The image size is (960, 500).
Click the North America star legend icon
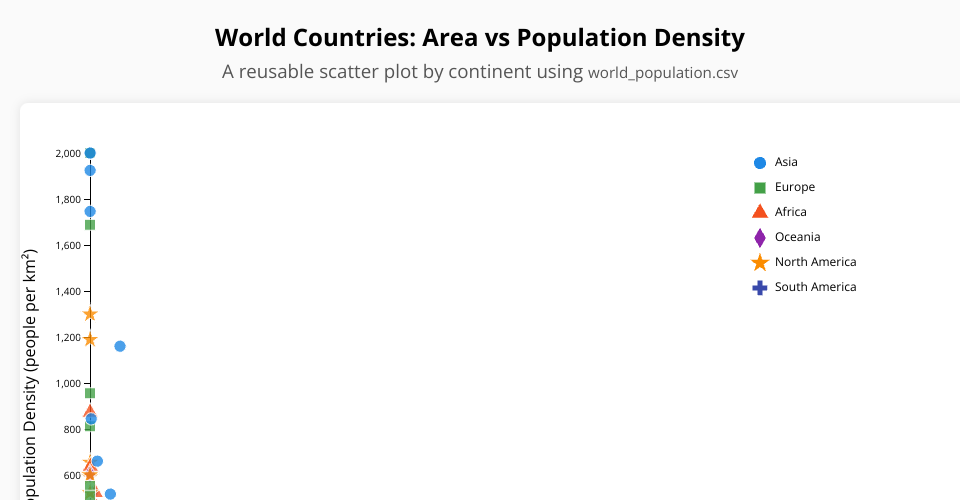point(759,262)
